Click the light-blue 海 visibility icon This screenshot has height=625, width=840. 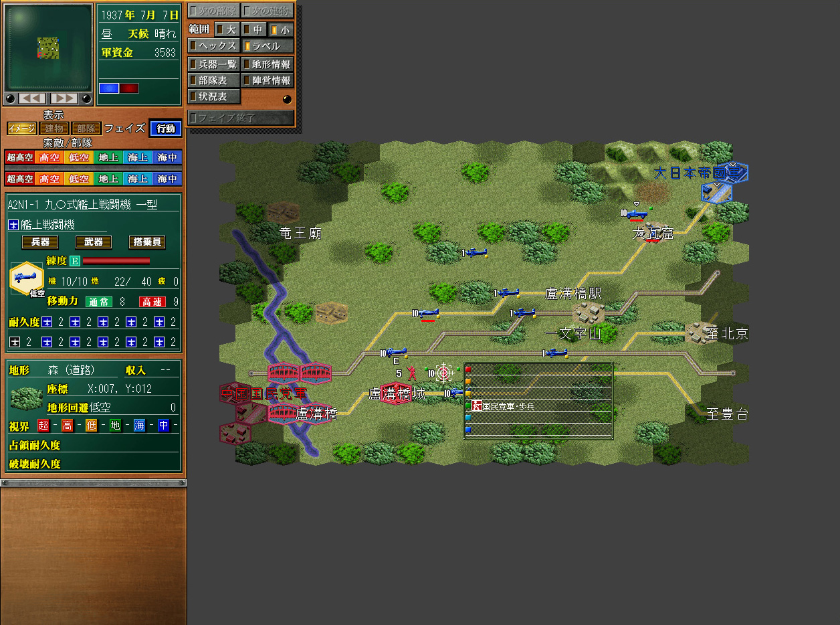tap(139, 425)
